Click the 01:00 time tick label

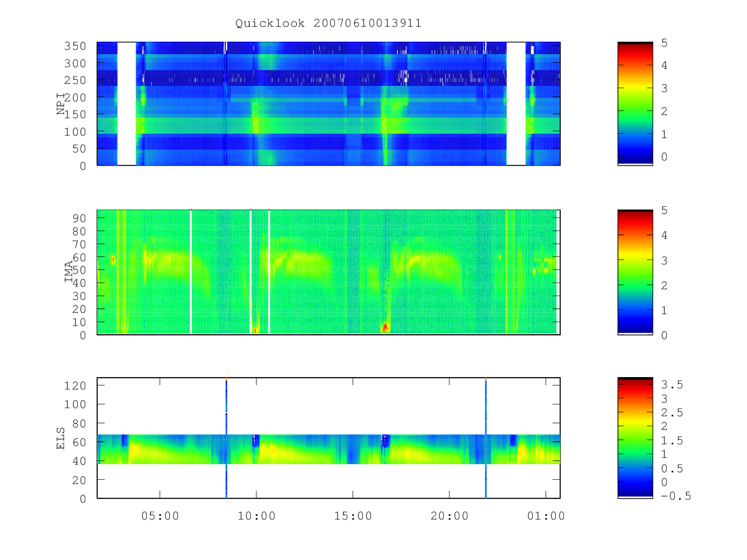pos(546,516)
